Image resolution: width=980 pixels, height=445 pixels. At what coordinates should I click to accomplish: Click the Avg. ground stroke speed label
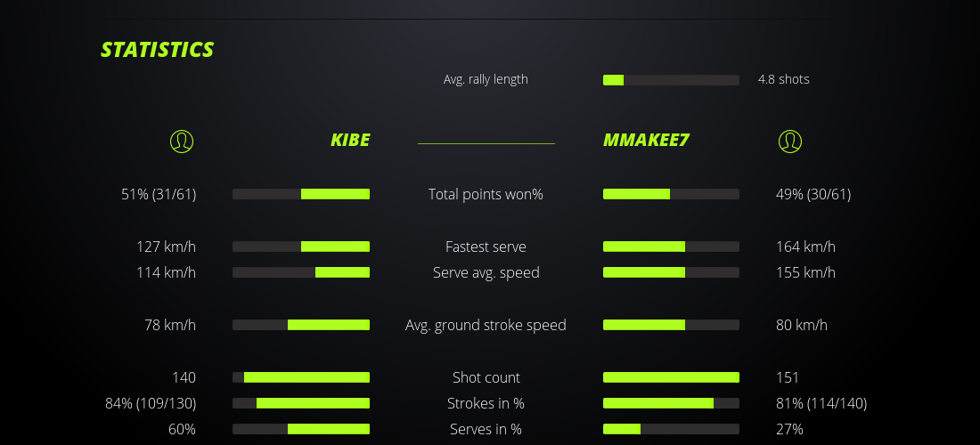coord(486,325)
